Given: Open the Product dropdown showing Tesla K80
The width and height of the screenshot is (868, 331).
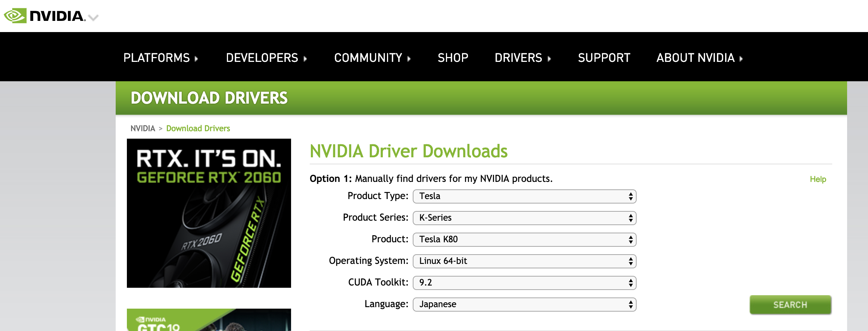Looking at the screenshot, I should [524, 240].
